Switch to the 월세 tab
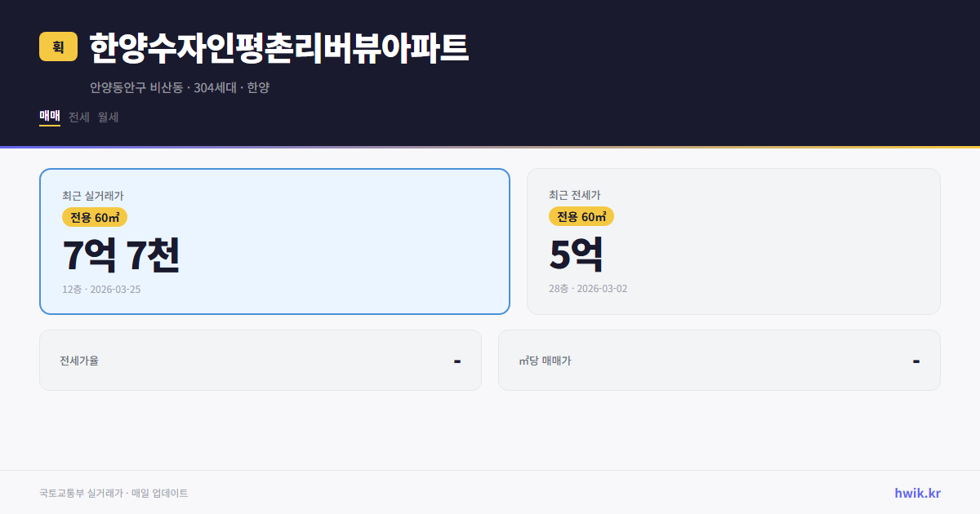980x514 pixels. click(107, 117)
